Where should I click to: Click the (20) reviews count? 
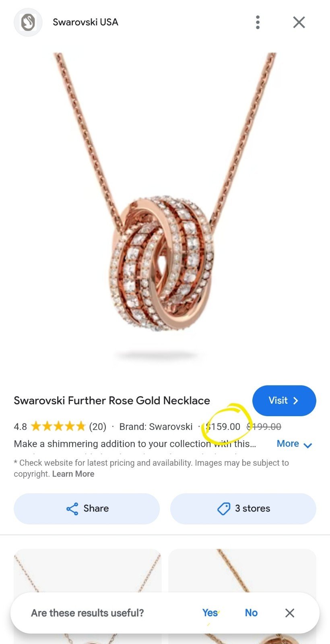(x=98, y=427)
